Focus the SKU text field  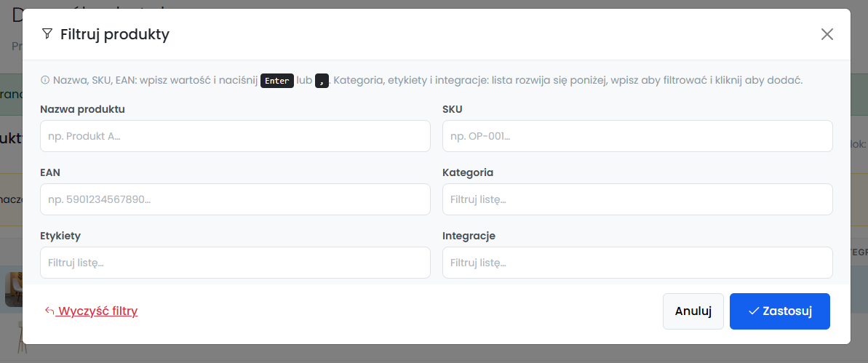(637, 136)
